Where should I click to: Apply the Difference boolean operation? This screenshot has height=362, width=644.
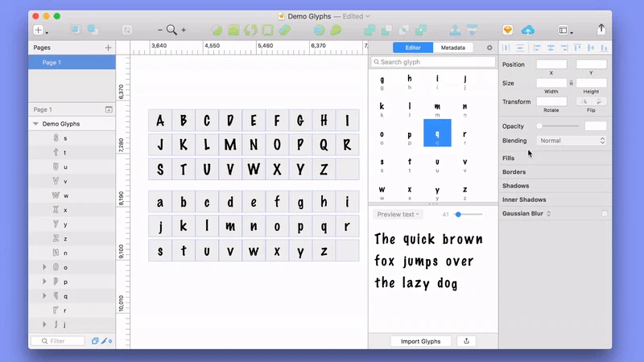pyautogui.click(x=421, y=30)
